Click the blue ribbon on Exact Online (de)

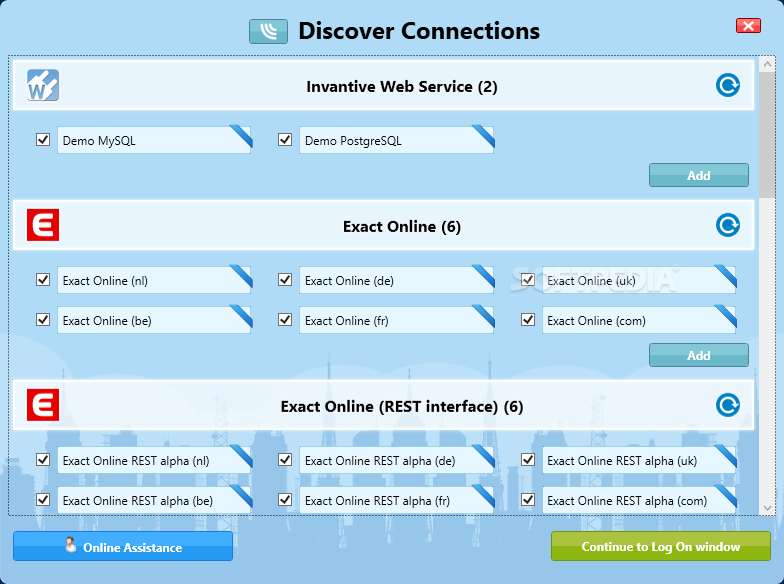[x=483, y=277]
